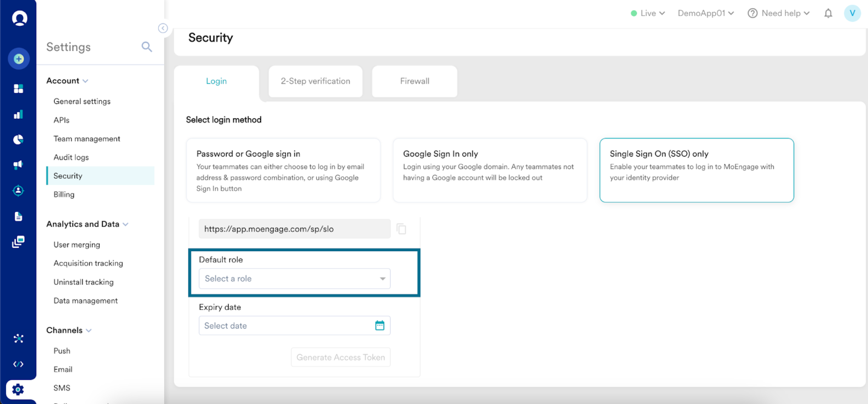Open the Select a role dropdown
The height and width of the screenshot is (404, 868).
[x=294, y=279]
